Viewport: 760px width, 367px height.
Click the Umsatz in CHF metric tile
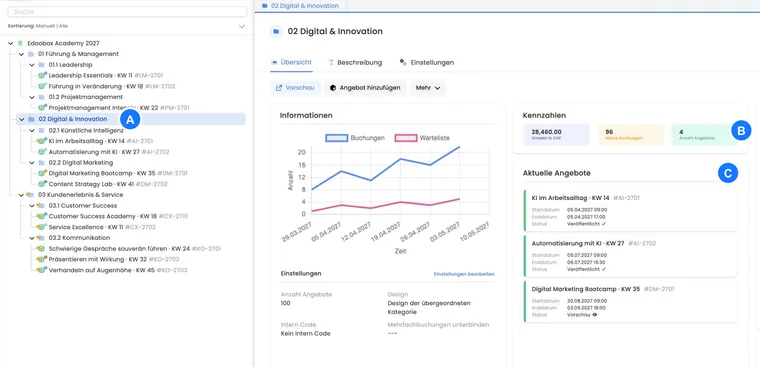point(556,134)
